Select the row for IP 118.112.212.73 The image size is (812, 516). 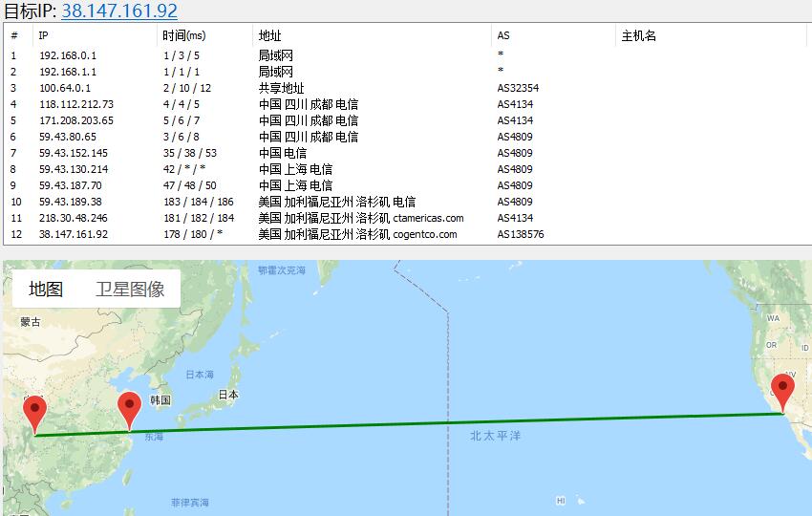[x=76, y=104]
